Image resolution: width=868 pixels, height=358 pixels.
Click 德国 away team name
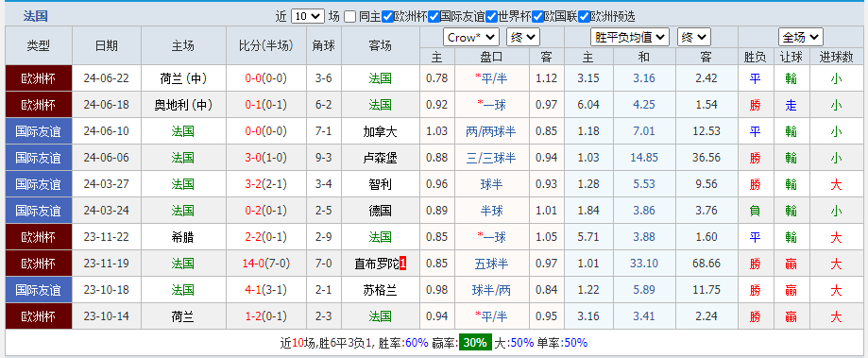tap(381, 211)
